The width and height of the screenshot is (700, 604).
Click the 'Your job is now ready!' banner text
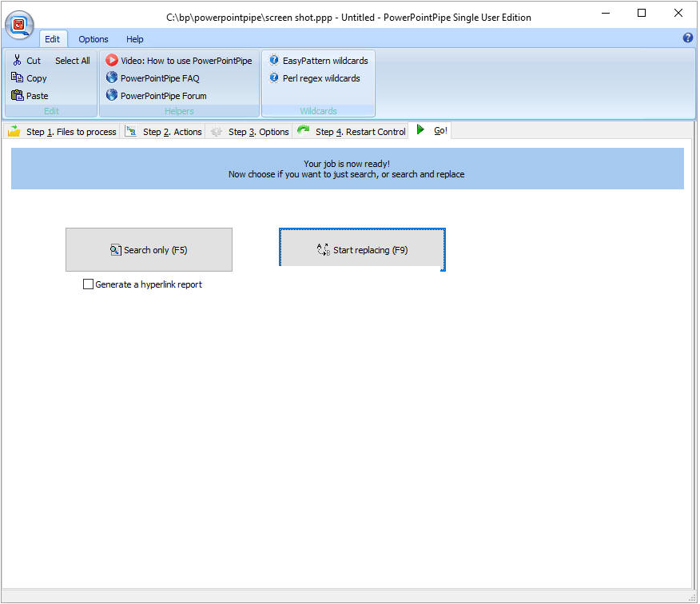tap(347, 164)
